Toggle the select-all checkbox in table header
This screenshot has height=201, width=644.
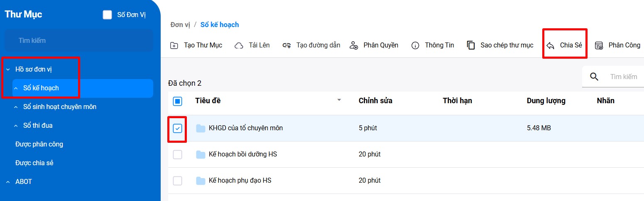click(x=177, y=101)
